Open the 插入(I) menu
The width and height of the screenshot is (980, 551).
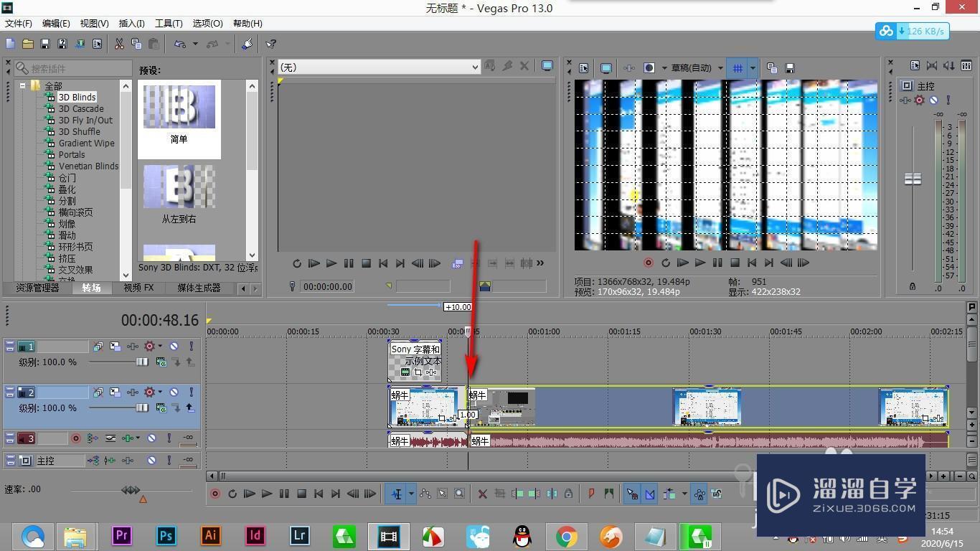coord(131,24)
